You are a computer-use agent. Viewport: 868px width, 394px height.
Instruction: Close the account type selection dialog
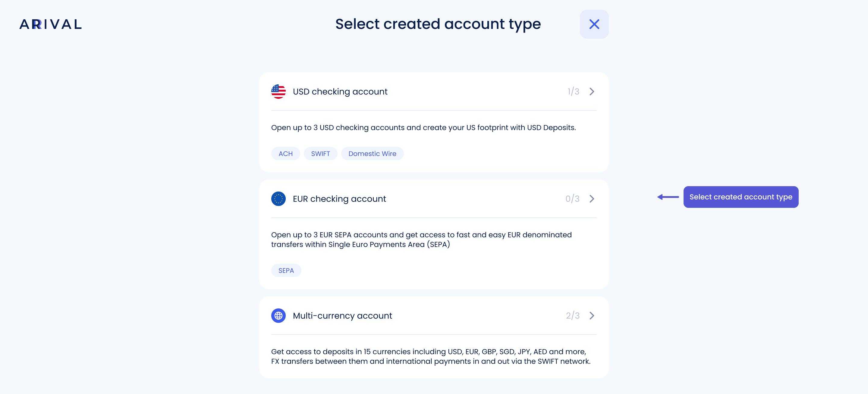594,24
